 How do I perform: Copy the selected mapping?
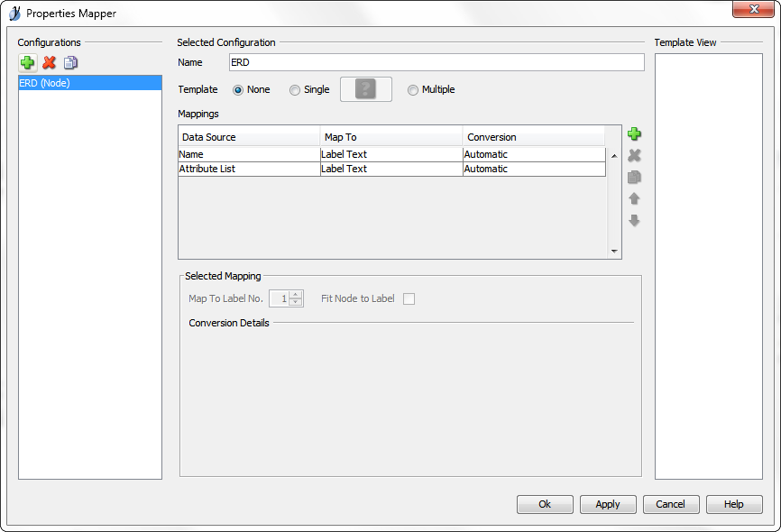(x=634, y=178)
